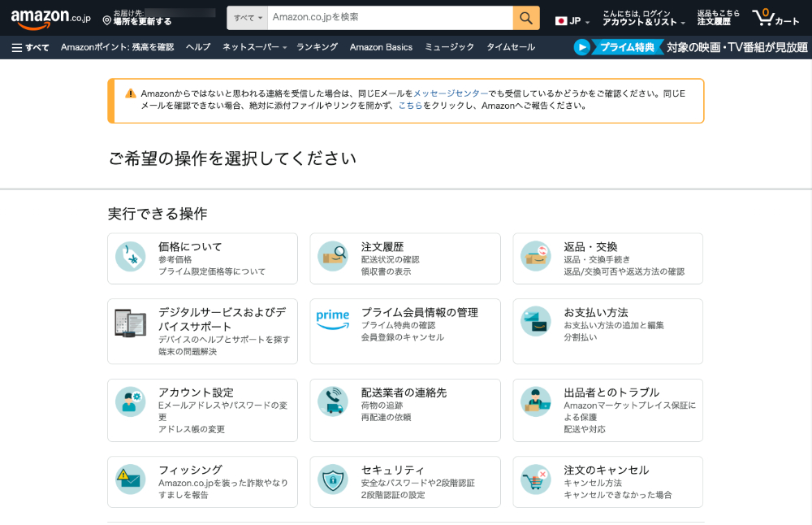812x525 pixels.
Task: Open プライム会員情報の管理 card title
Action: pyautogui.click(x=420, y=313)
